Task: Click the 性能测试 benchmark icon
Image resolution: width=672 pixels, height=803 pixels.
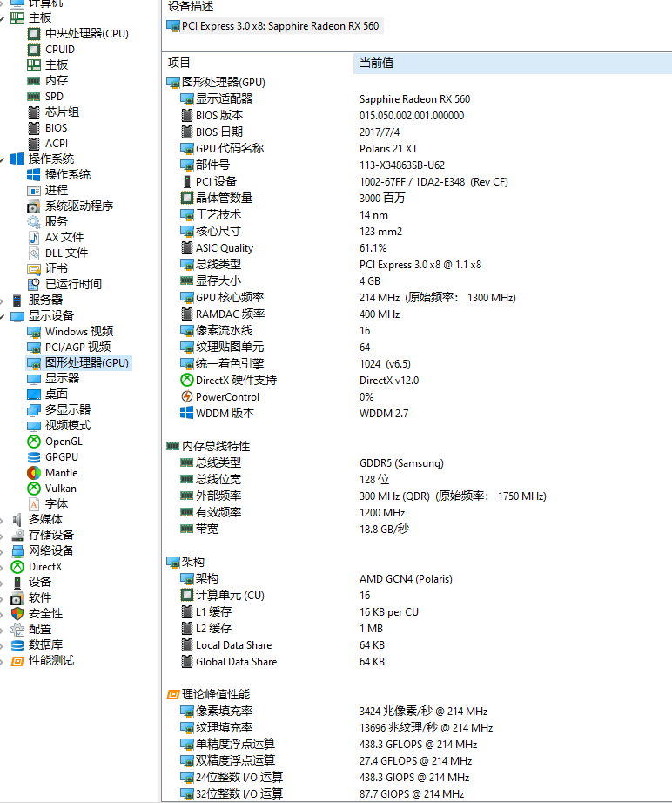Action: (17, 660)
